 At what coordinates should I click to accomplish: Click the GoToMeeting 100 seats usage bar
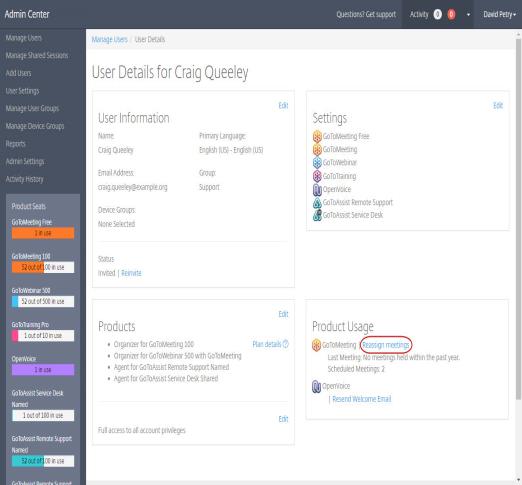coord(43,267)
